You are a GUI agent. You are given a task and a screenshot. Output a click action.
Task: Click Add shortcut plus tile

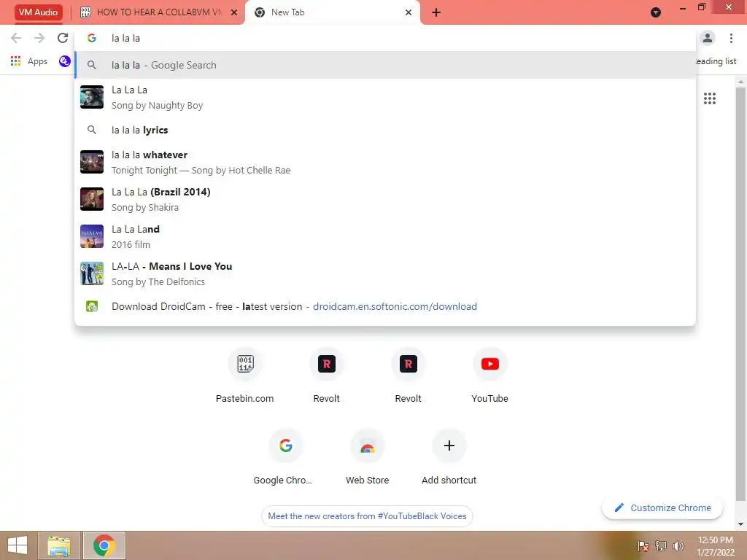(x=449, y=458)
